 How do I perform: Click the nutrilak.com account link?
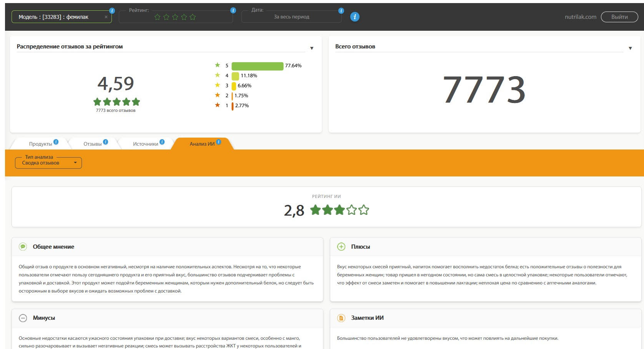pos(580,17)
